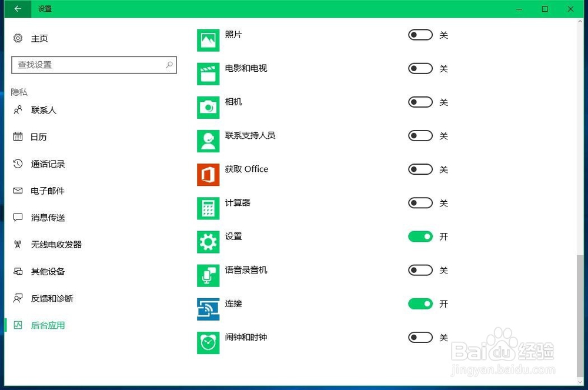588x390 pixels.
Task: Select the 计算器 app icon
Action: point(208,208)
